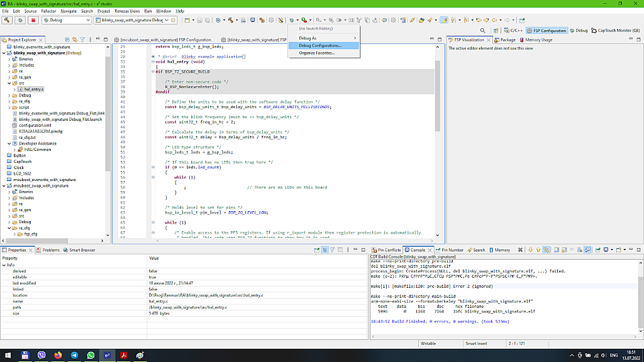The image size is (644, 362).
Task: Toggle Word Wrap in the Console toolbar
Action: tap(572, 250)
